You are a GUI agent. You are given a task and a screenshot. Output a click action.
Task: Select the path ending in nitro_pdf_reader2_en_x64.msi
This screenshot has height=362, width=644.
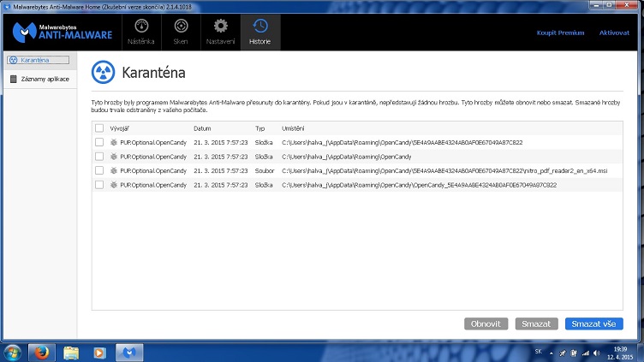click(444, 171)
